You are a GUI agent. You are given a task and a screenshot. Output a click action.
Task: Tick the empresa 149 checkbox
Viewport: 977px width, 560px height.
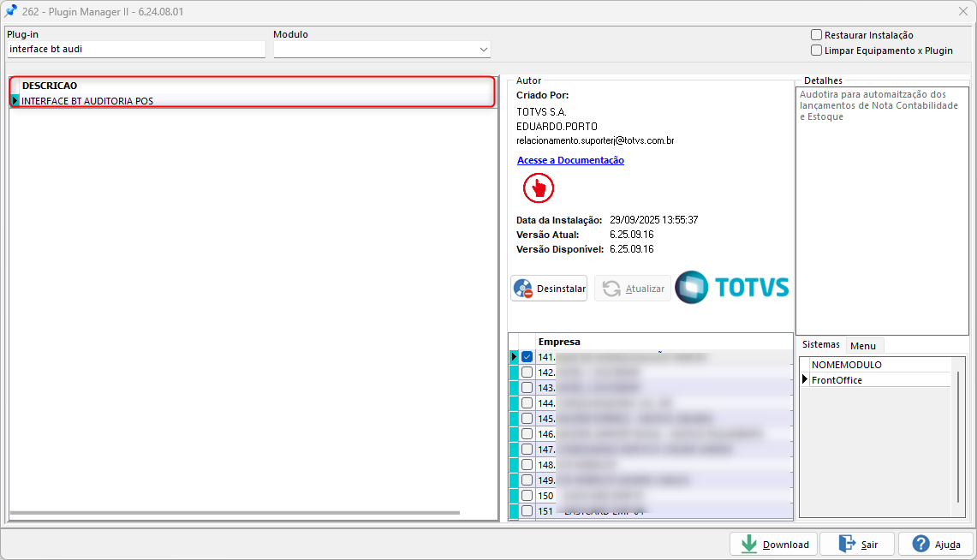(x=527, y=480)
